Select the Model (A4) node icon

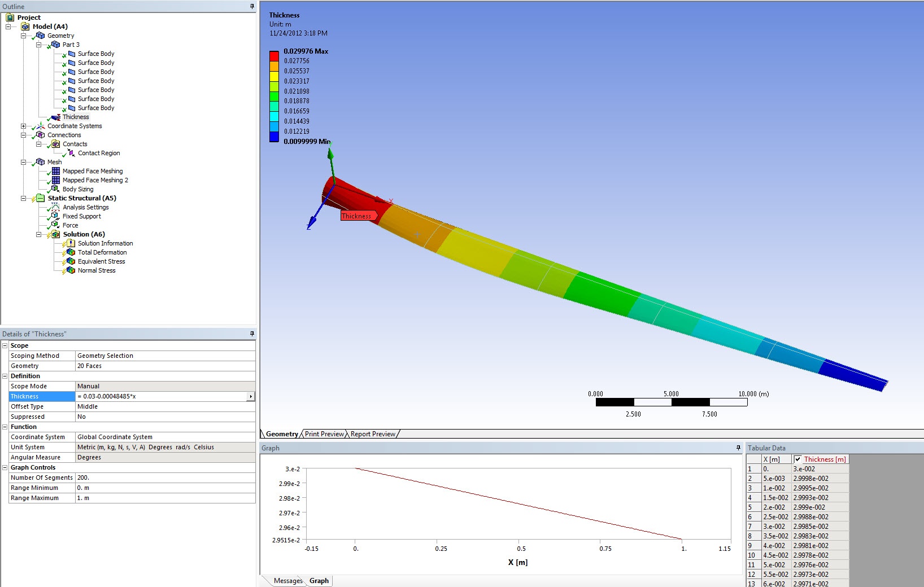(x=25, y=27)
